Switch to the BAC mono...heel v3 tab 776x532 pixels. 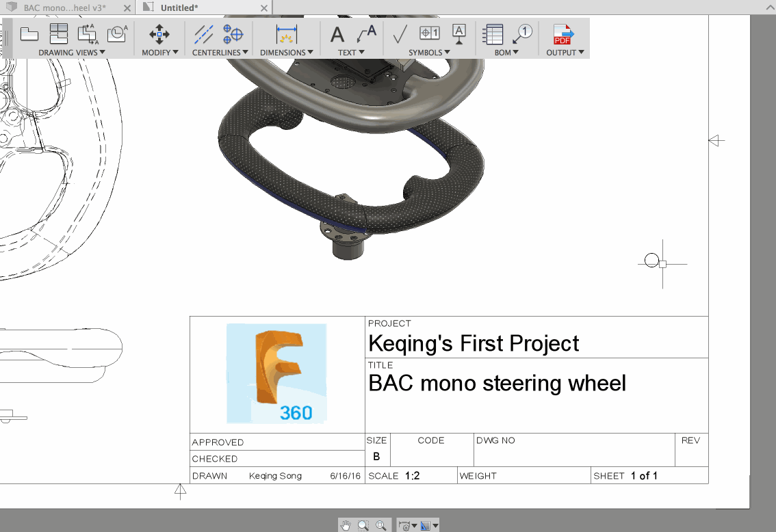pos(64,8)
